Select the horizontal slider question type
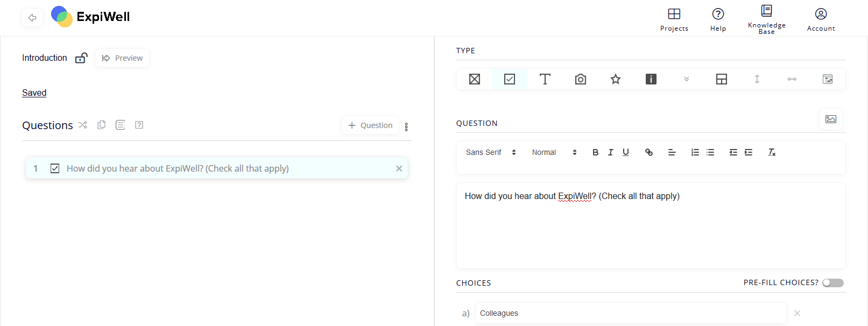This screenshot has height=326, width=868. pos(792,79)
